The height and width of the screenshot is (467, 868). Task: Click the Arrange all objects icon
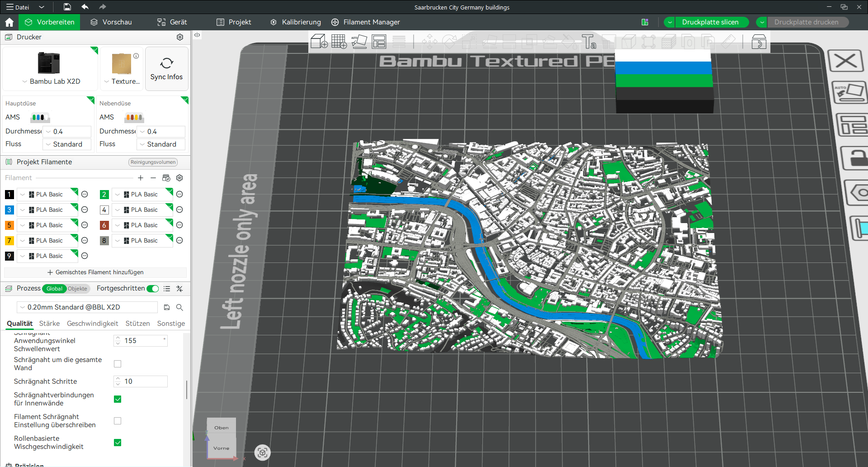[379, 42]
